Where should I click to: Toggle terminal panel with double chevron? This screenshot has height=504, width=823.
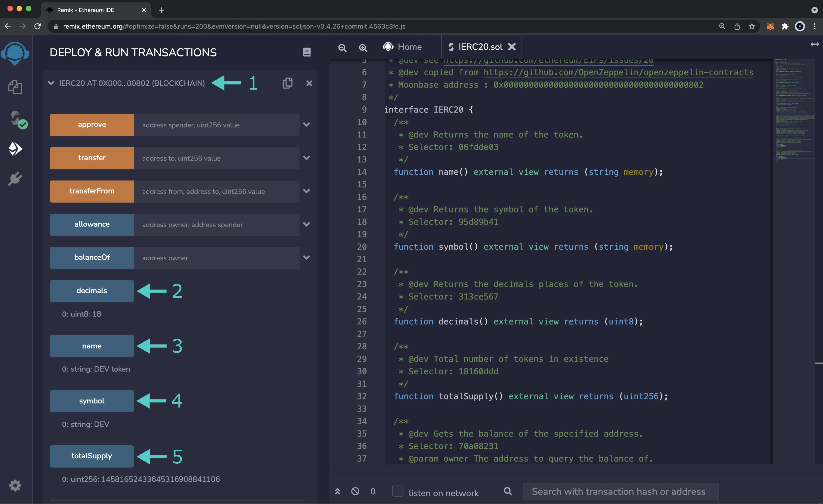(337, 491)
